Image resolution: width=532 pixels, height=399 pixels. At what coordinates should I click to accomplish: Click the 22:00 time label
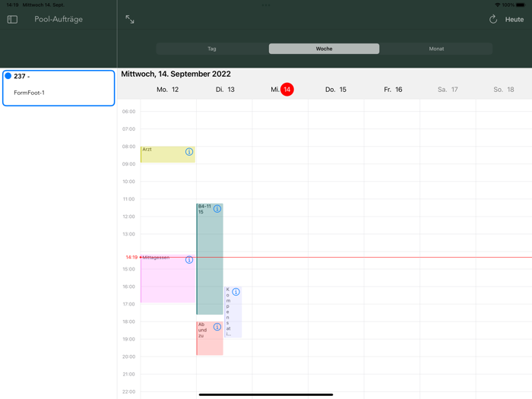coord(128,391)
